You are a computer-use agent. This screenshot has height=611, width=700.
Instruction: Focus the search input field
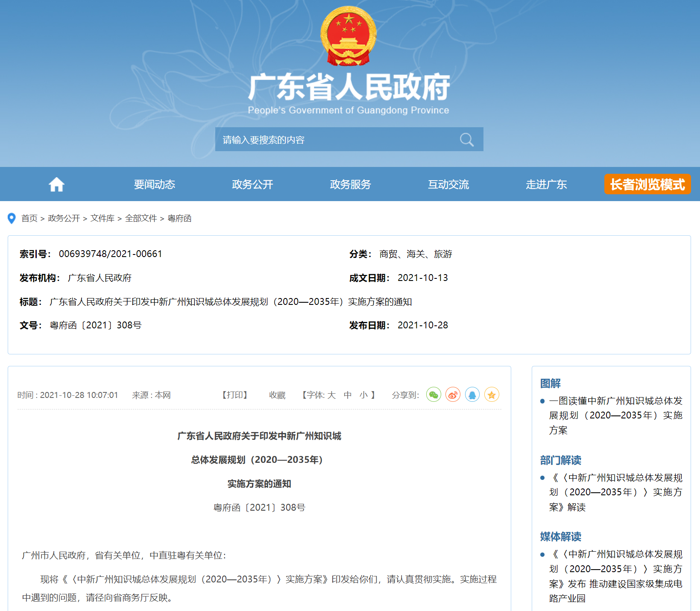[333, 140]
